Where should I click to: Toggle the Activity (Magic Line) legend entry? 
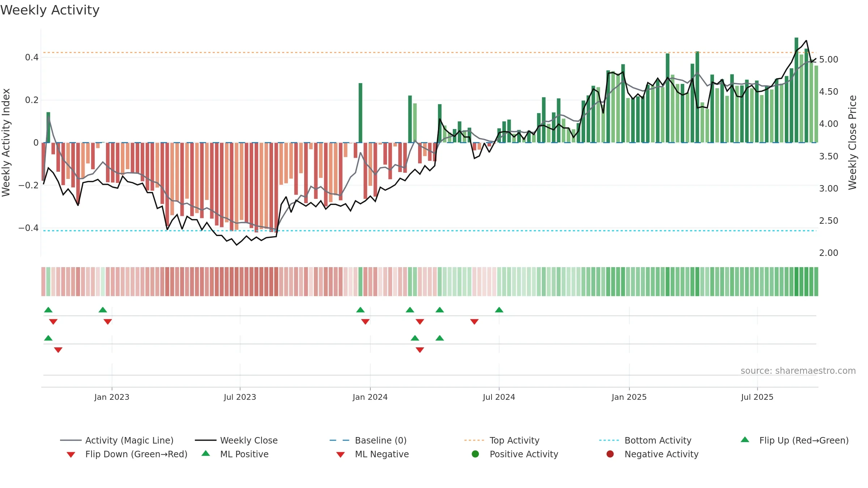(x=117, y=440)
